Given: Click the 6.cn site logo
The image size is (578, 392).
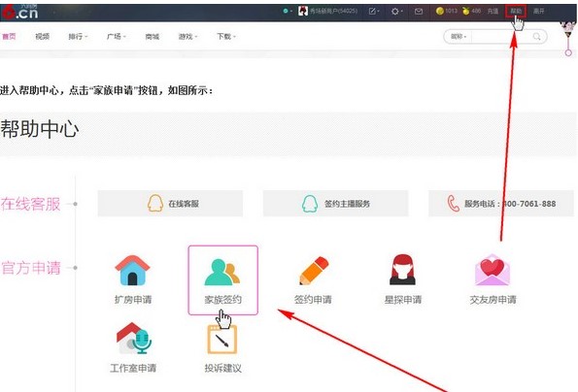Looking at the screenshot, I should pos(19,12).
